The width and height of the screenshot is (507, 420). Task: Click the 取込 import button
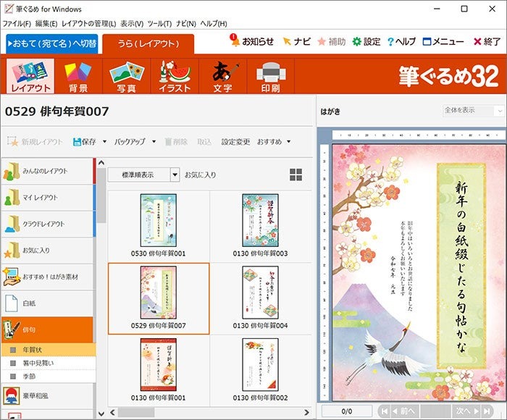204,142
